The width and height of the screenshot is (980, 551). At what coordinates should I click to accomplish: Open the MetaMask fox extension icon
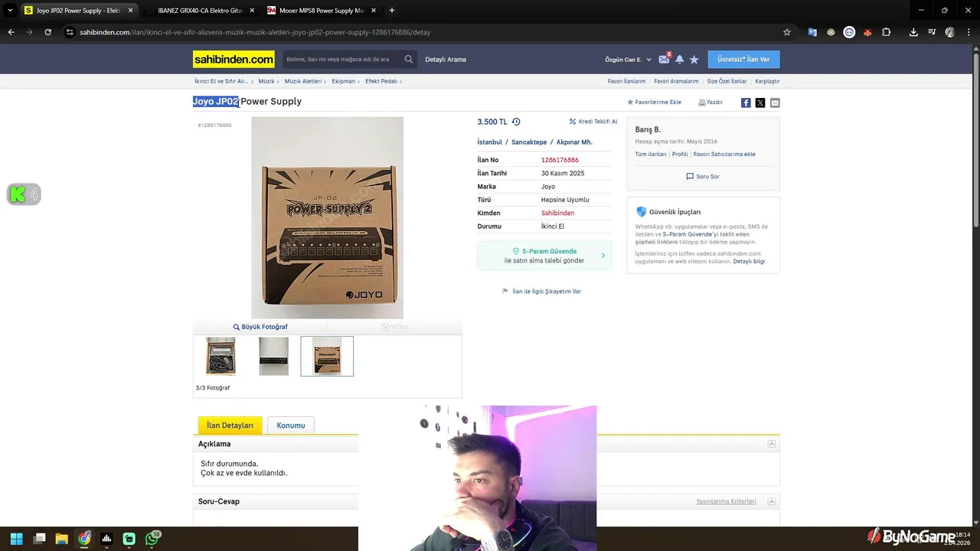click(x=867, y=32)
